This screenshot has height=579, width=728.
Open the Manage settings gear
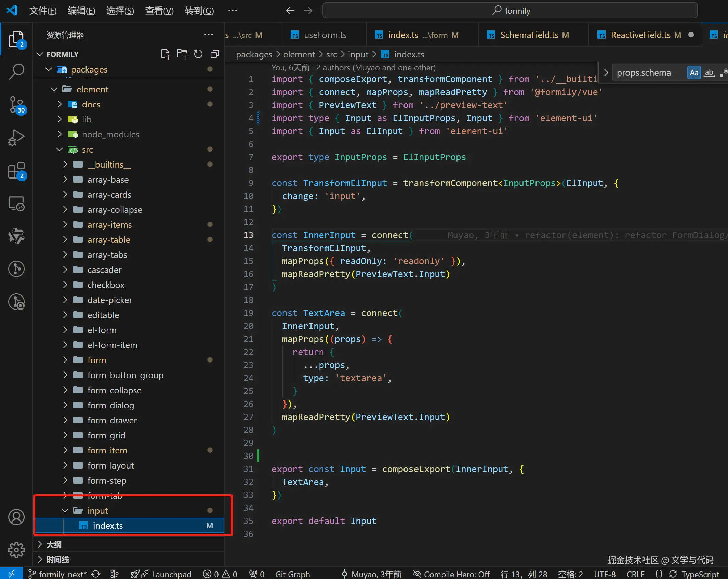coord(16,550)
